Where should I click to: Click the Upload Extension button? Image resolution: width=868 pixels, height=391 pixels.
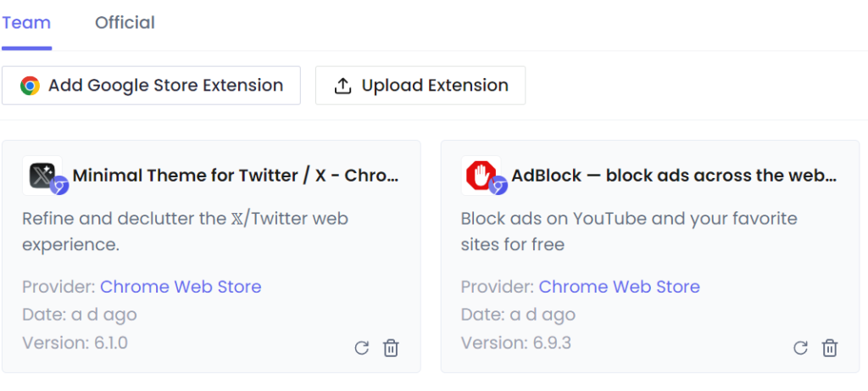(x=420, y=86)
